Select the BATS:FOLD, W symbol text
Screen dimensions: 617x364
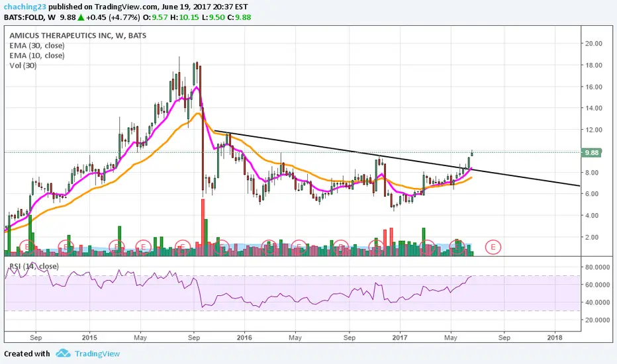[30, 17]
